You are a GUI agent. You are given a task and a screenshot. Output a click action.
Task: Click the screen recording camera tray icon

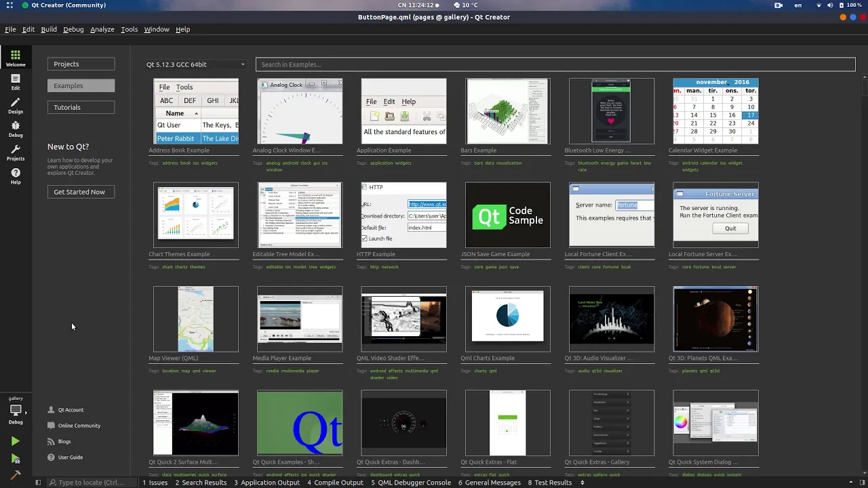tap(778, 5)
